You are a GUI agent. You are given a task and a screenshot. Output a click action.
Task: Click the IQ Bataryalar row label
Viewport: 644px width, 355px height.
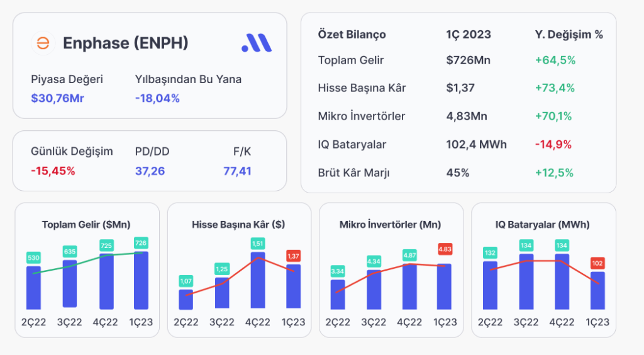(352, 145)
